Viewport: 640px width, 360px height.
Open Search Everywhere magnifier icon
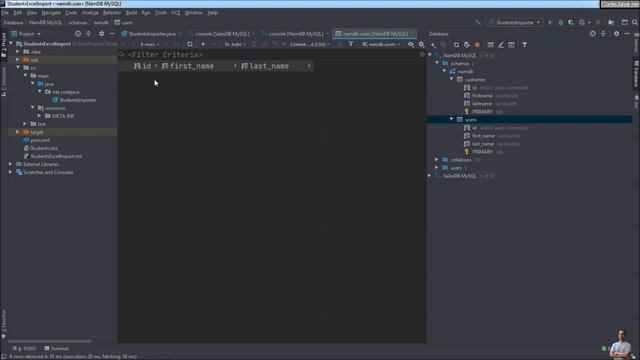tap(635, 22)
